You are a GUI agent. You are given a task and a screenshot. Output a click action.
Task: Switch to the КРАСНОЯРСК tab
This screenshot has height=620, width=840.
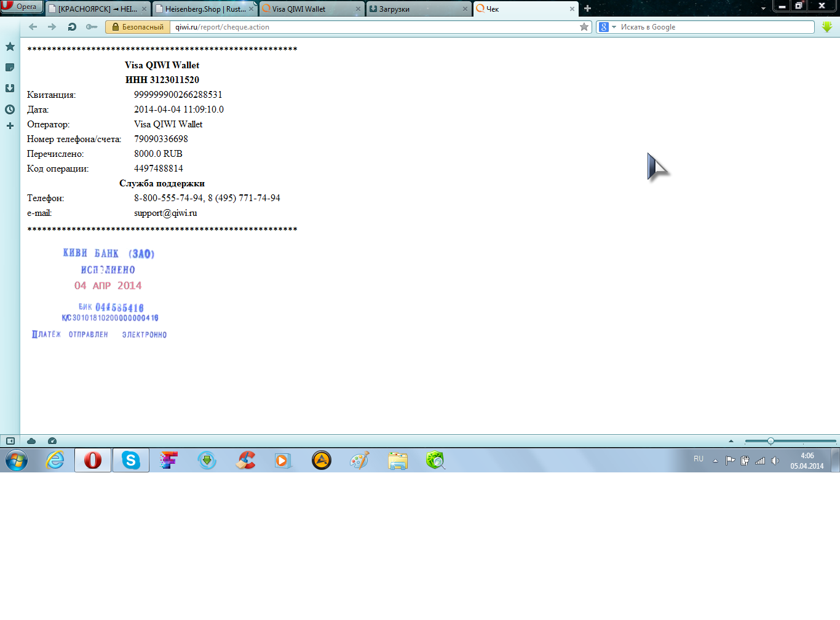97,9
